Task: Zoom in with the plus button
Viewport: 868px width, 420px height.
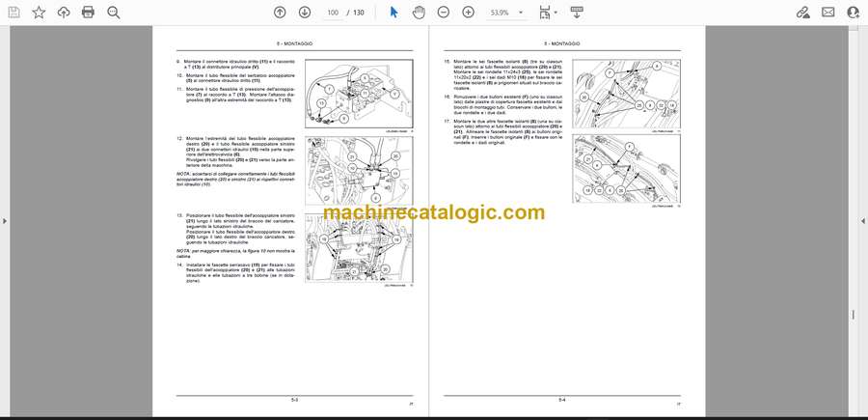Action: pos(469,13)
